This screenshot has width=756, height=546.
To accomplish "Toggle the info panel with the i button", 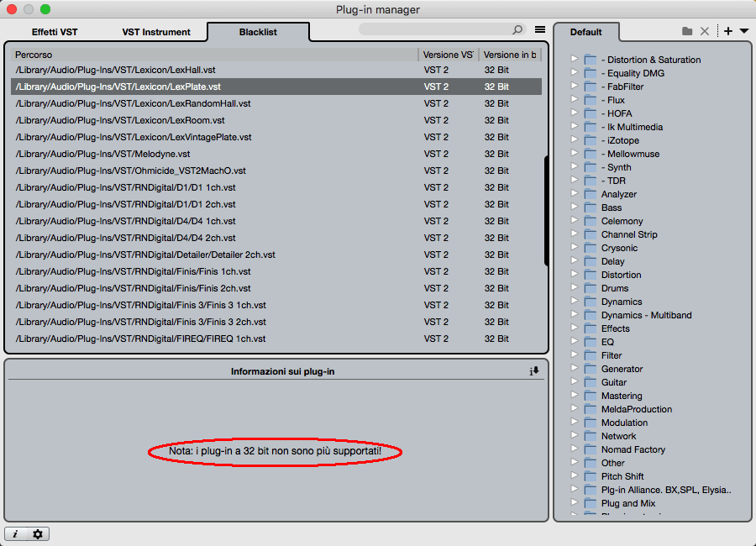I will point(15,534).
